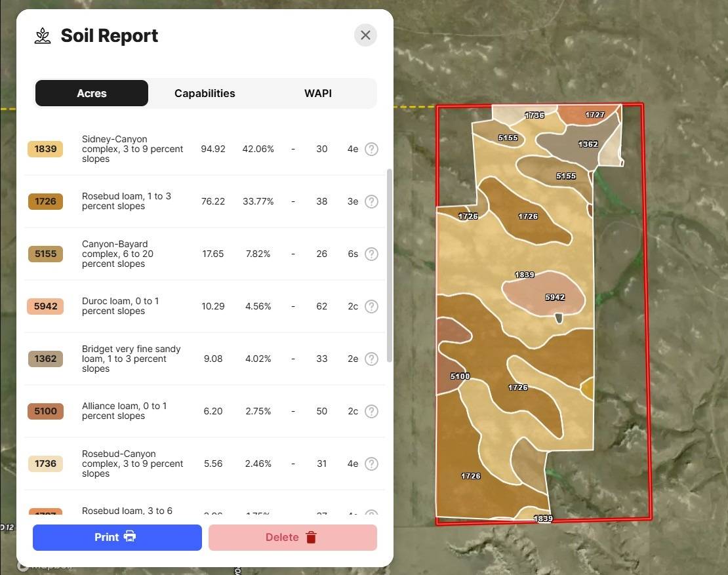The height and width of the screenshot is (575, 728).
Task: Click help icon for Duroc loam 5942
Action: tap(371, 306)
